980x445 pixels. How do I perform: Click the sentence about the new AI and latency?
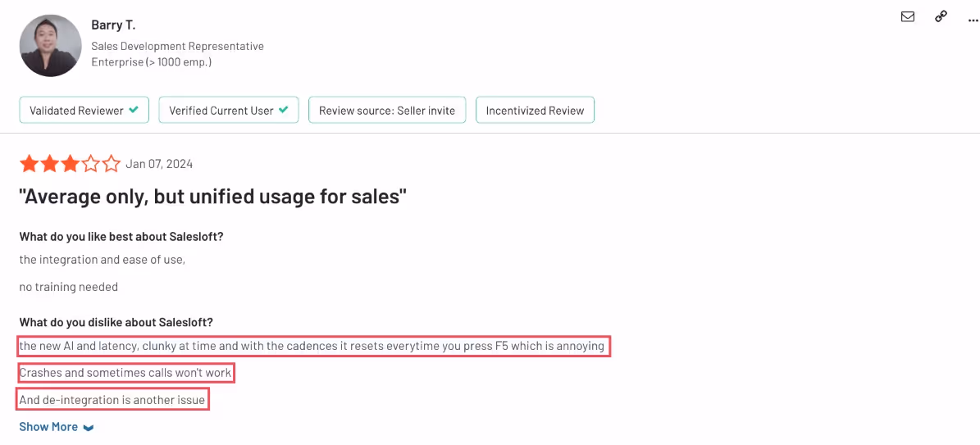click(x=312, y=346)
